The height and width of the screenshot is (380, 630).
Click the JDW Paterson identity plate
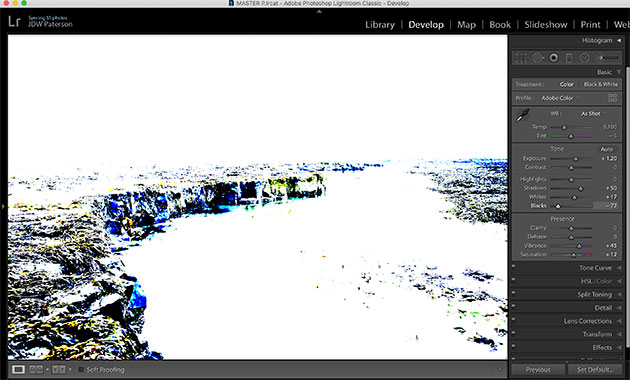[x=50, y=24]
